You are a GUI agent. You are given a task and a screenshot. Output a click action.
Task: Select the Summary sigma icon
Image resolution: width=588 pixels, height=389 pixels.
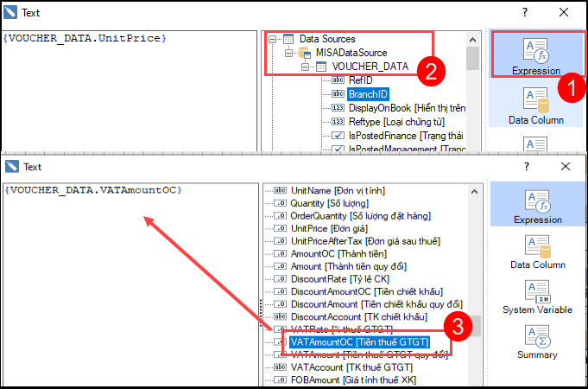[535, 341]
